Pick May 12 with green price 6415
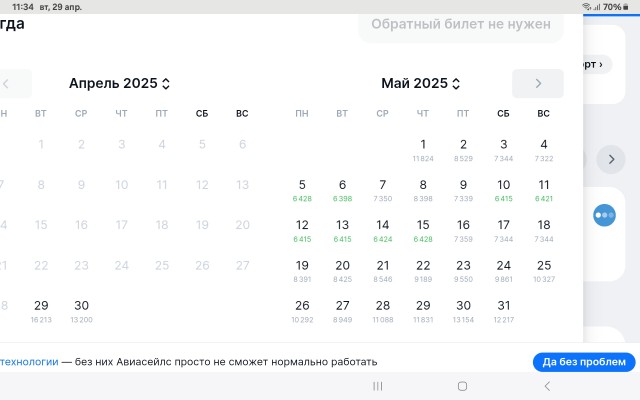Screen dimensions: 640x400 302,231
